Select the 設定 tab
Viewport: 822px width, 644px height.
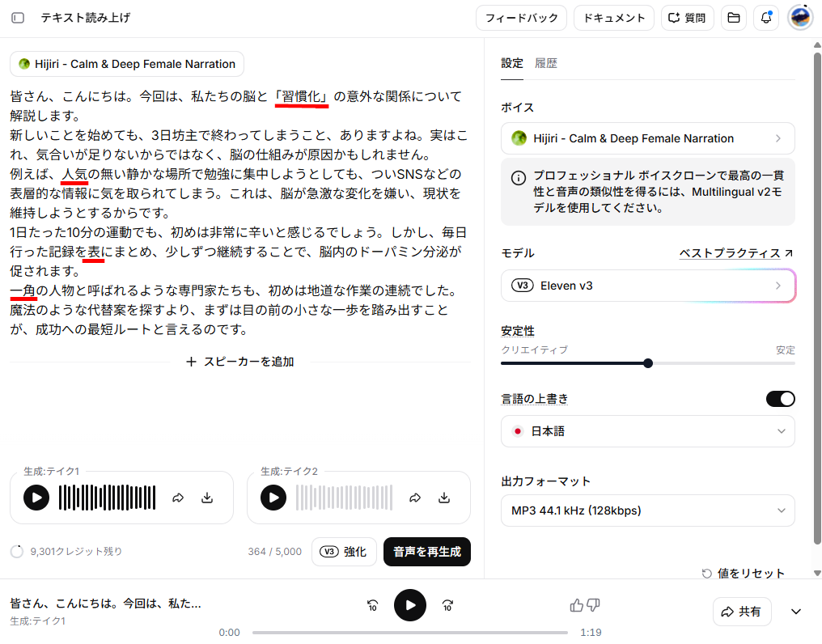point(511,63)
